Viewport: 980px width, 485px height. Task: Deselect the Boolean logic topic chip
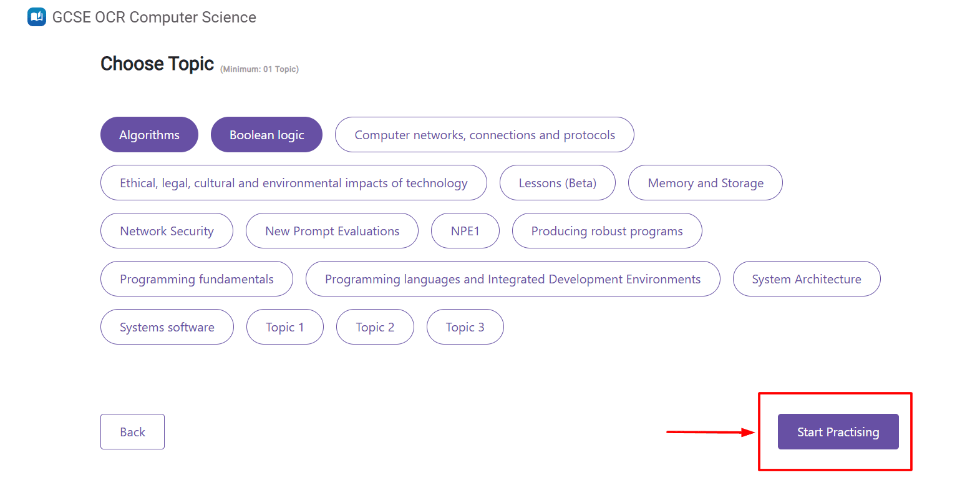(x=266, y=135)
